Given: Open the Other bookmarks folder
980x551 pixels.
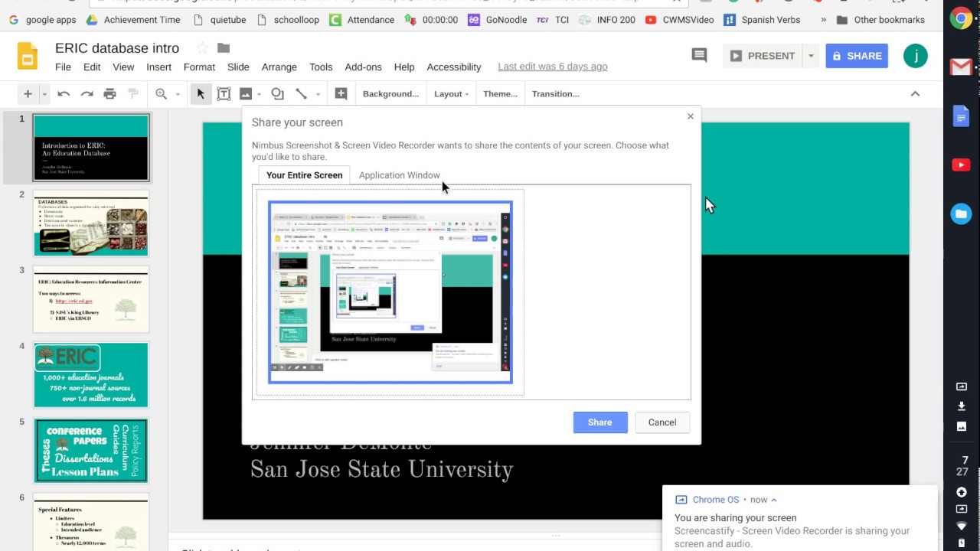Looking at the screenshot, I should (881, 20).
